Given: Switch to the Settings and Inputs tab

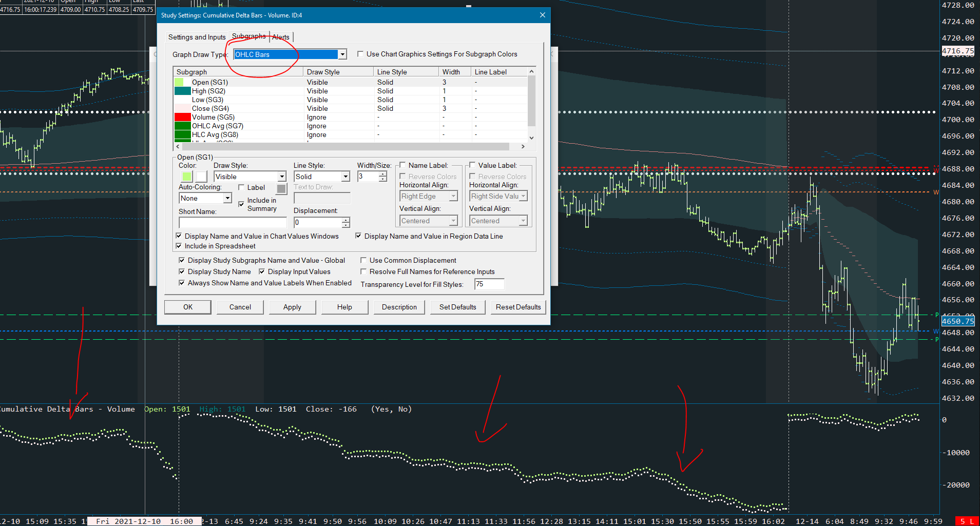Looking at the screenshot, I should coord(197,37).
